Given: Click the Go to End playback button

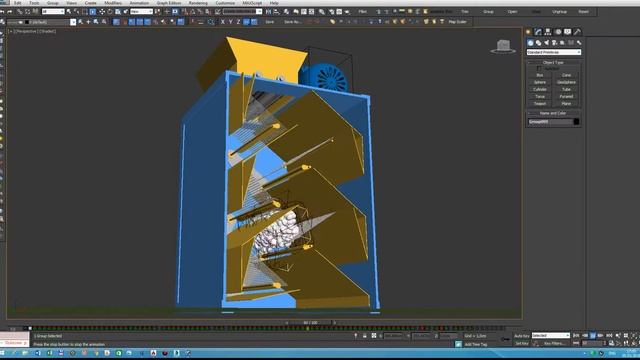Looking at the screenshot, I should pos(609,336).
